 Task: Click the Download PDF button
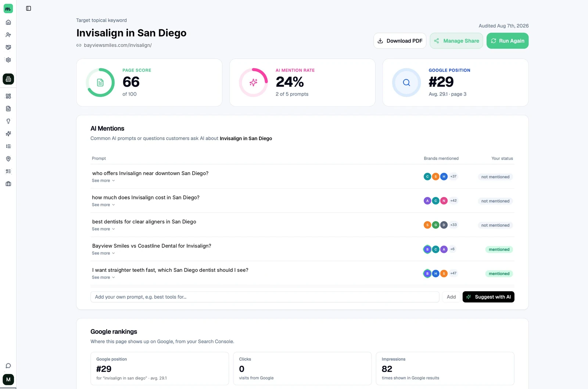[x=400, y=41]
